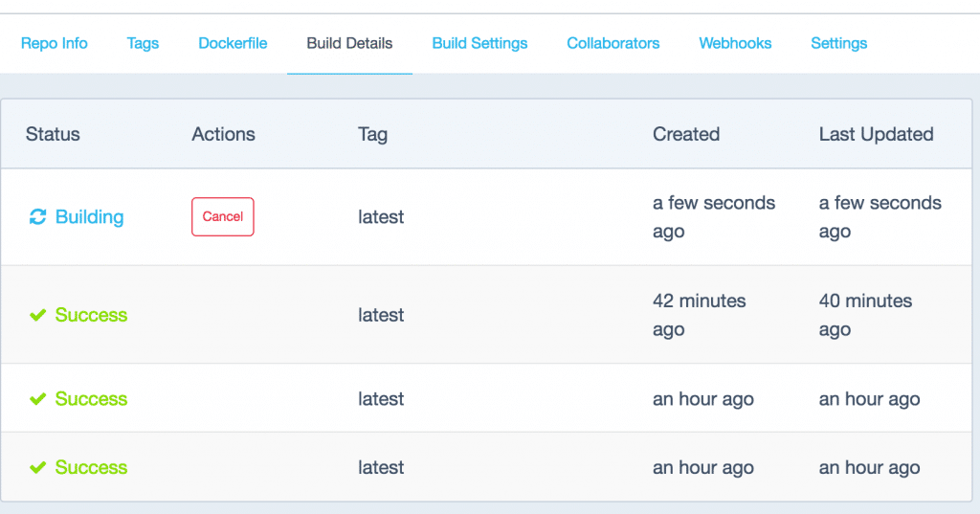
Task: Open the Settings tab
Action: click(x=838, y=43)
